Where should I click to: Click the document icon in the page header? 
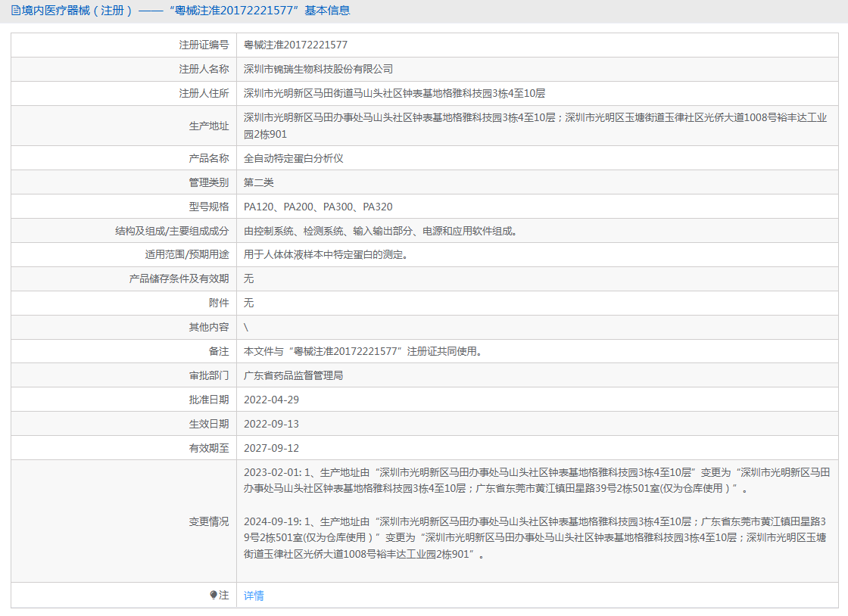pyautogui.click(x=16, y=11)
